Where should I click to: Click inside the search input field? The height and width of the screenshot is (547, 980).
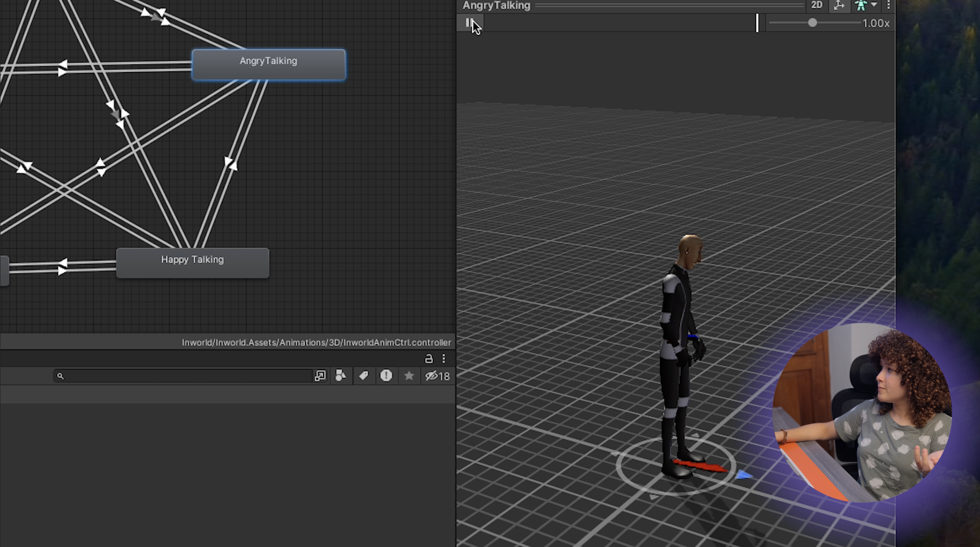click(181, 376)
